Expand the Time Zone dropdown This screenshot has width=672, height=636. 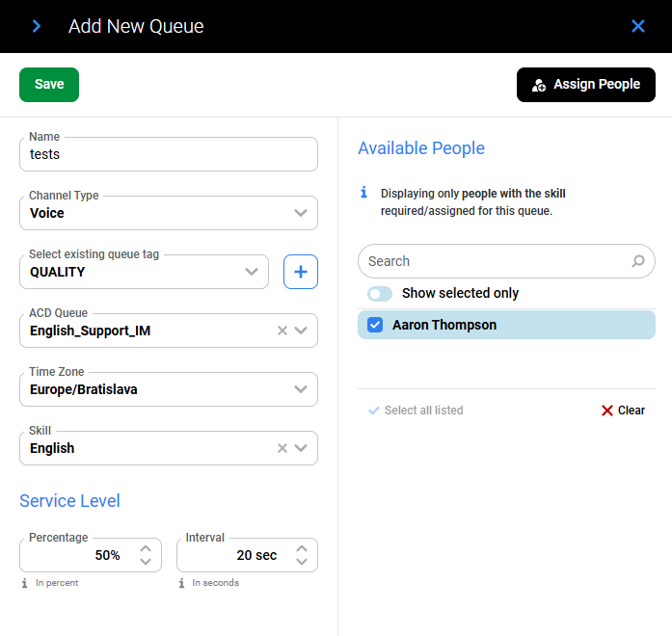[301, 389]
